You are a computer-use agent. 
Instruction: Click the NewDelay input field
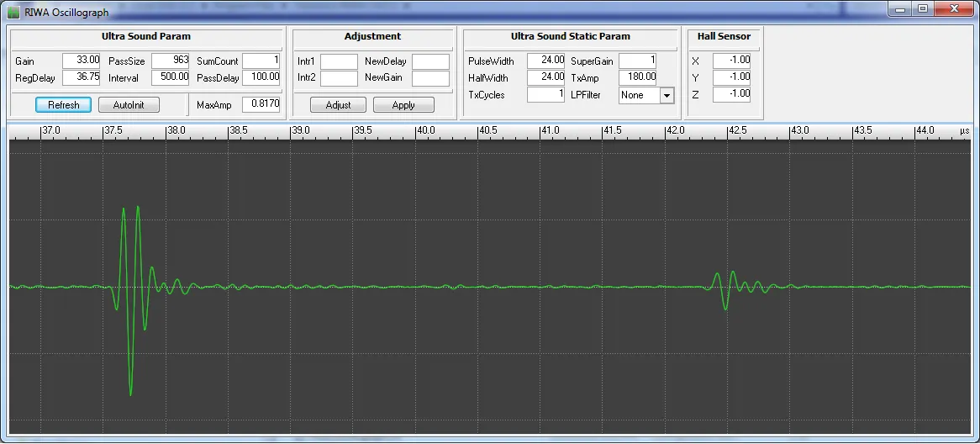click(430, 61)
